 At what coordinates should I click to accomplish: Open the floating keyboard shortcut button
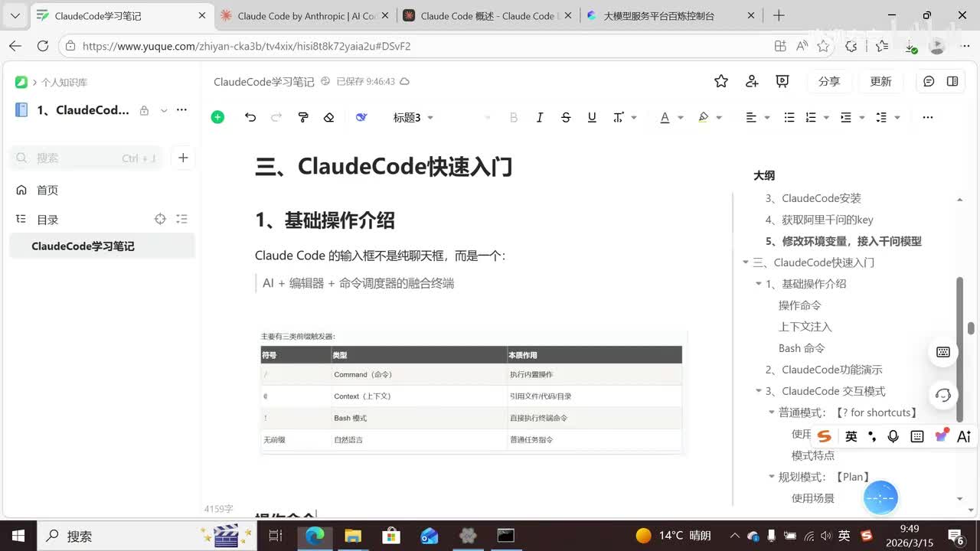point(943,352)
